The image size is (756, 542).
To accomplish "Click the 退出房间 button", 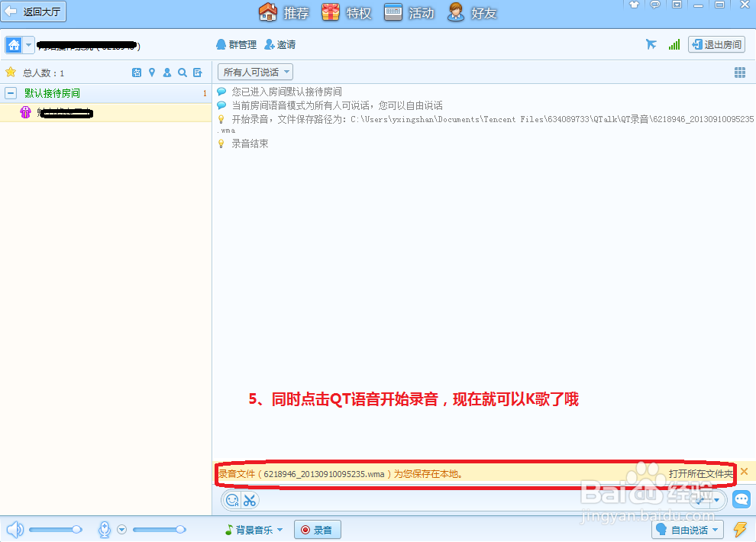I will pyautogui.click(x=716, y=44).
